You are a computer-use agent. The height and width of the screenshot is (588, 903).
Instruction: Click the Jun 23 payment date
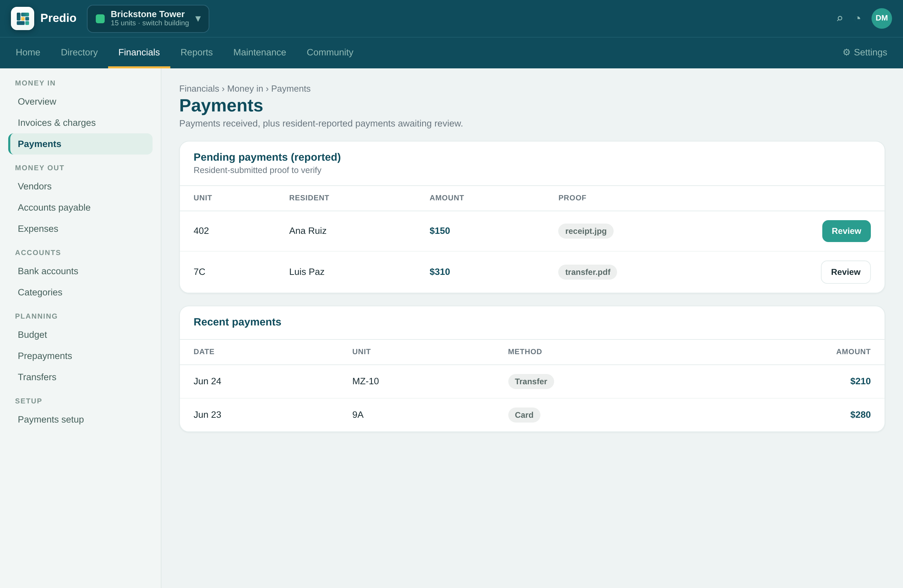pyautogui.click(x=207, y=415)
